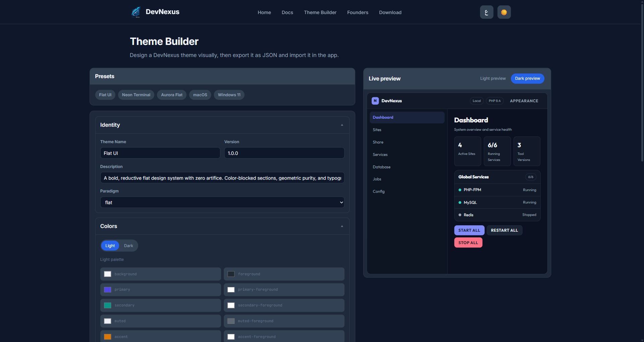Collapse the Colors section
This screenshot has height=342, width=644.
tap(342, 226)
